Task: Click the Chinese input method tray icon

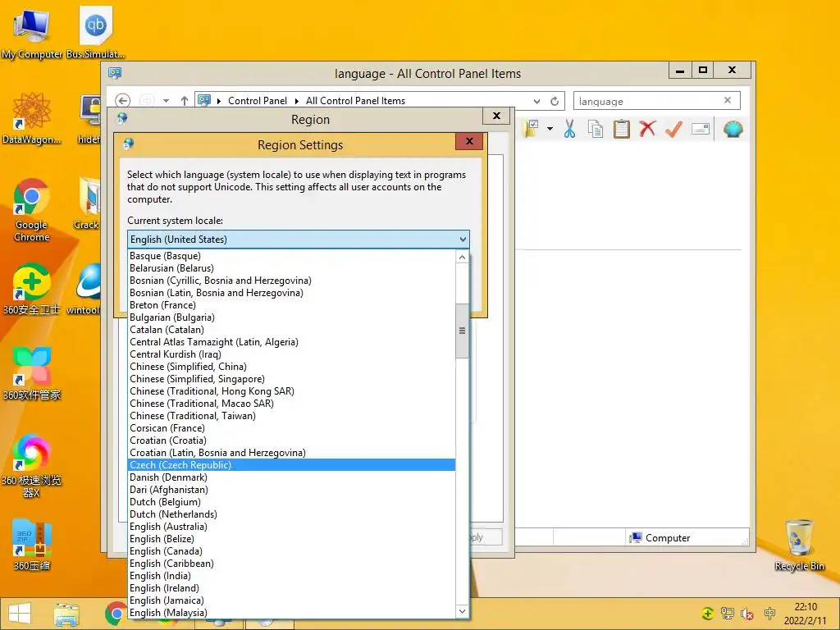Action: (769, 614)
